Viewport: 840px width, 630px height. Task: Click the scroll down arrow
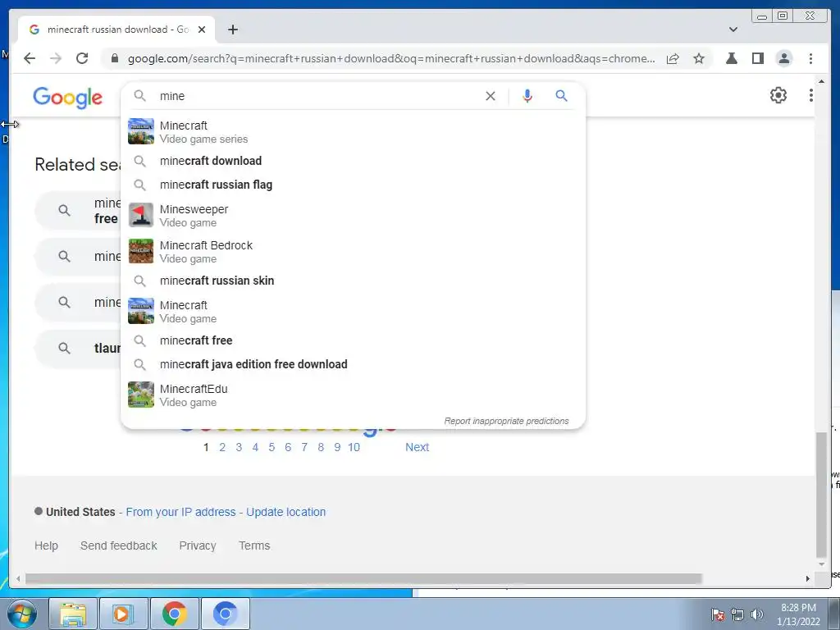821,564
